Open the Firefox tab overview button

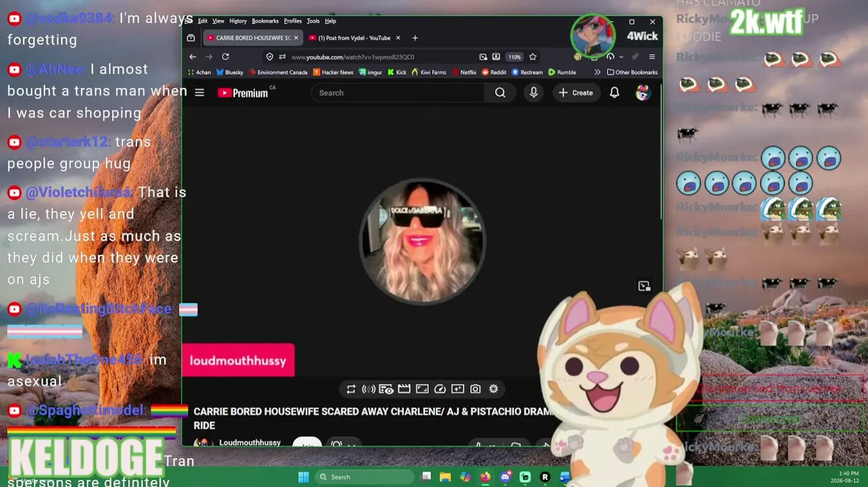191,38
